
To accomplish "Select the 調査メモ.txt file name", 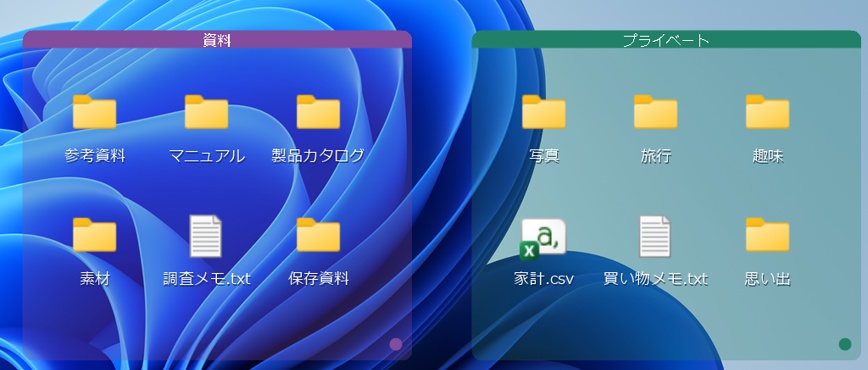I will pyautogui.click(x=206, y=279).
